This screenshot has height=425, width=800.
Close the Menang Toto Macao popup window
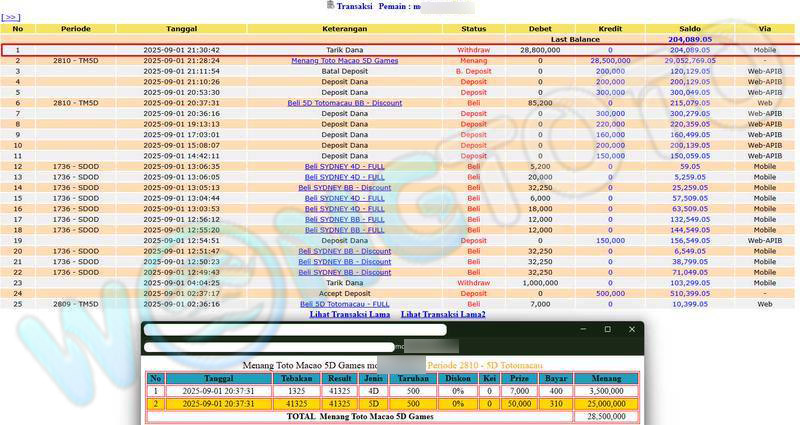tap(632, 329)
